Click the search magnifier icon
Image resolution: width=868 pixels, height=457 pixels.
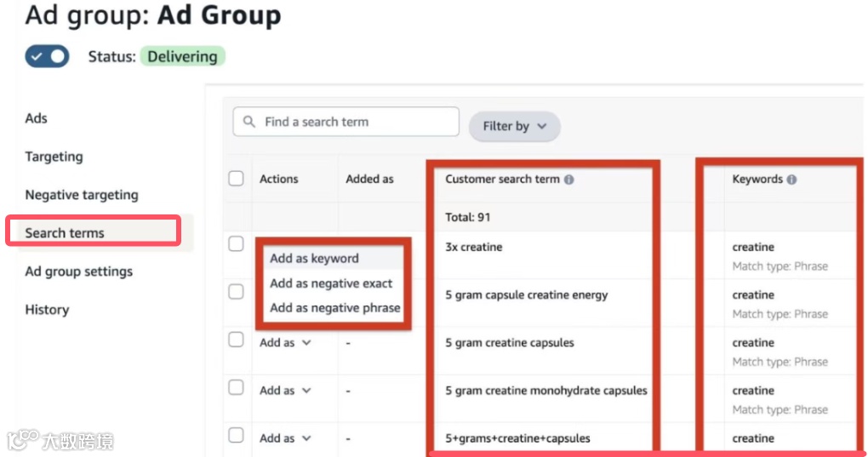pyautogui.click(x=249, y=123)
